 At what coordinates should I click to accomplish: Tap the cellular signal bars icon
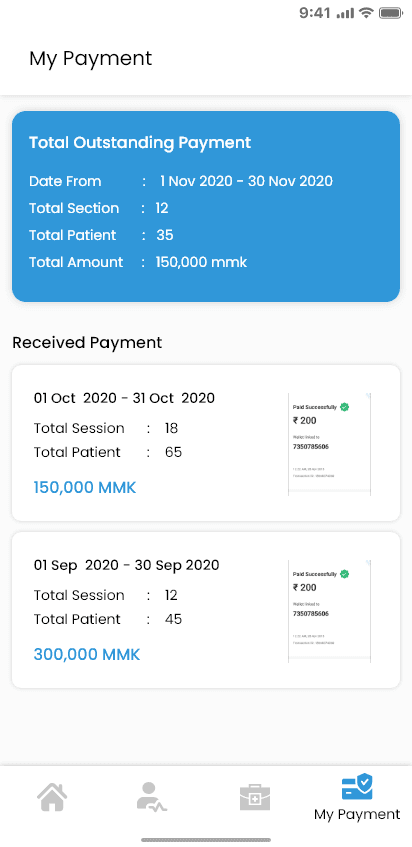click(346, 14)
